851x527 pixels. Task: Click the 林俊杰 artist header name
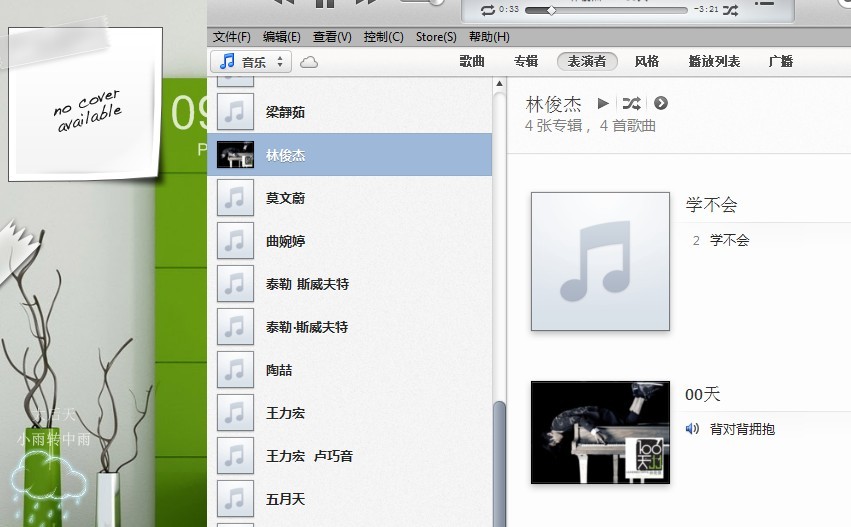553,104
